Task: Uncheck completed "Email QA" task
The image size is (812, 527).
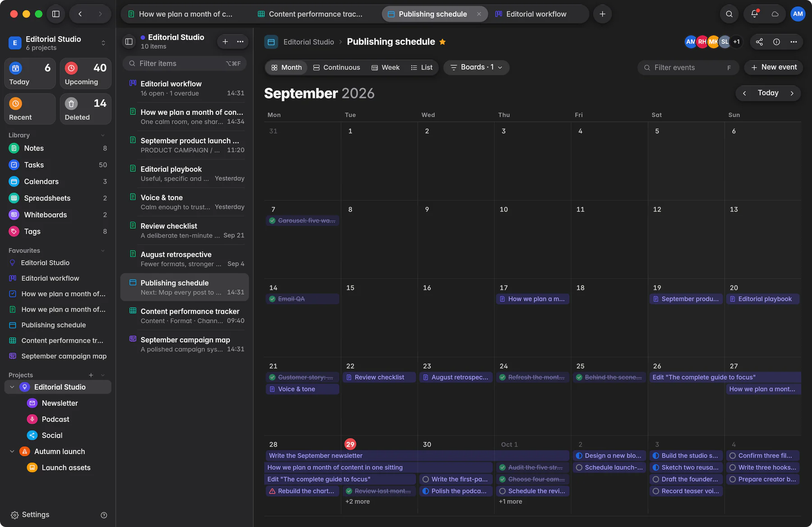Action: [x=272, y=299]
